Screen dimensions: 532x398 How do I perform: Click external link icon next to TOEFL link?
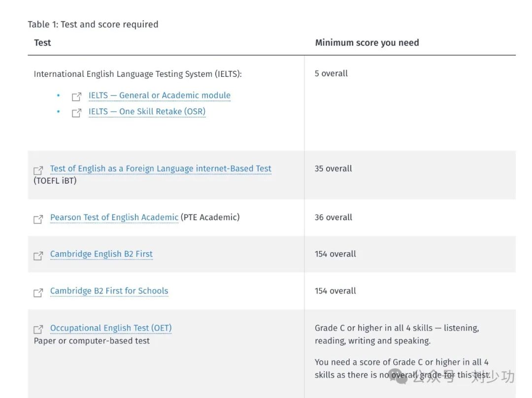[38, 170]
